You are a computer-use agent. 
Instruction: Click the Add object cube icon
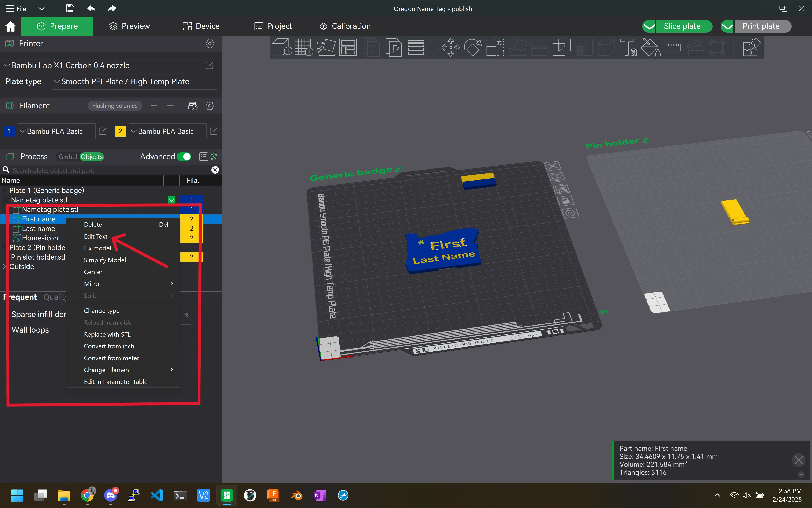281,47
